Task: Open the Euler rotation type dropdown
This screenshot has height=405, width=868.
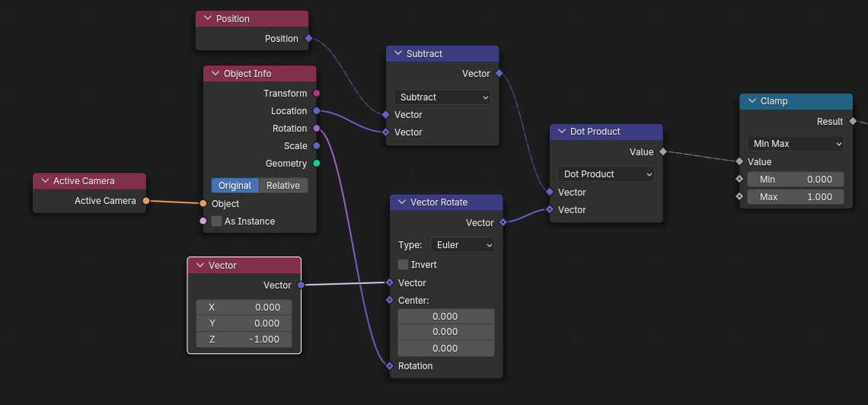Action: (x=462, y=245)
